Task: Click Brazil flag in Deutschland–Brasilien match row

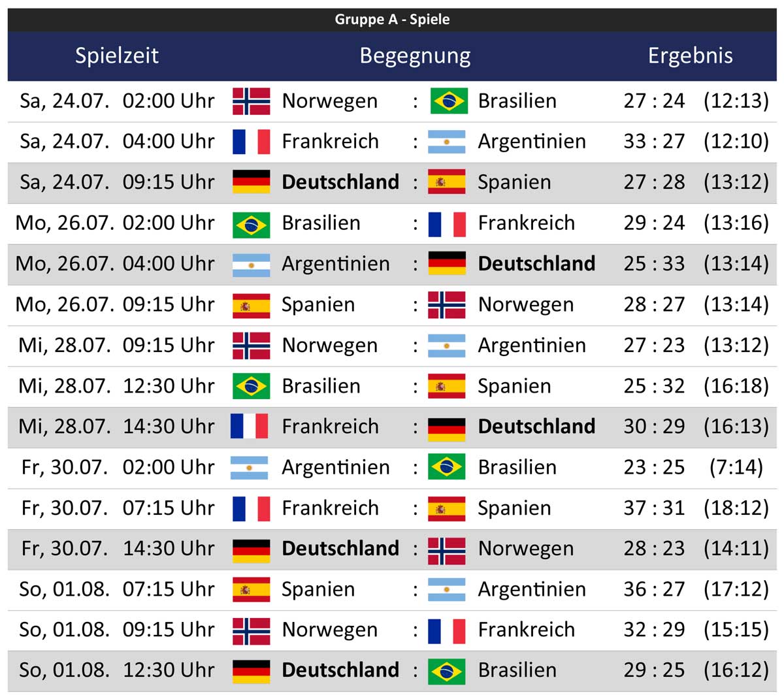Action: click(x=447, y=671)
